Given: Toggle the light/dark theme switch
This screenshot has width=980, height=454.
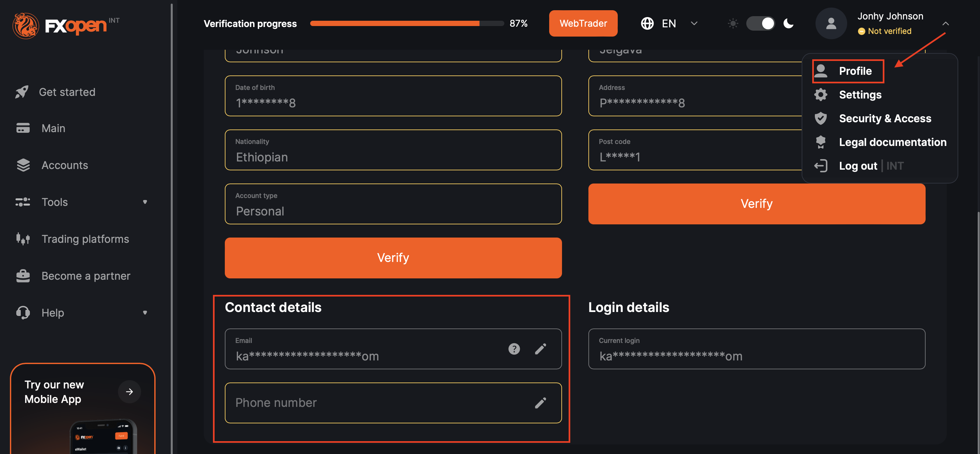Looking at the screenshot, I should click(x=760, y=24).
